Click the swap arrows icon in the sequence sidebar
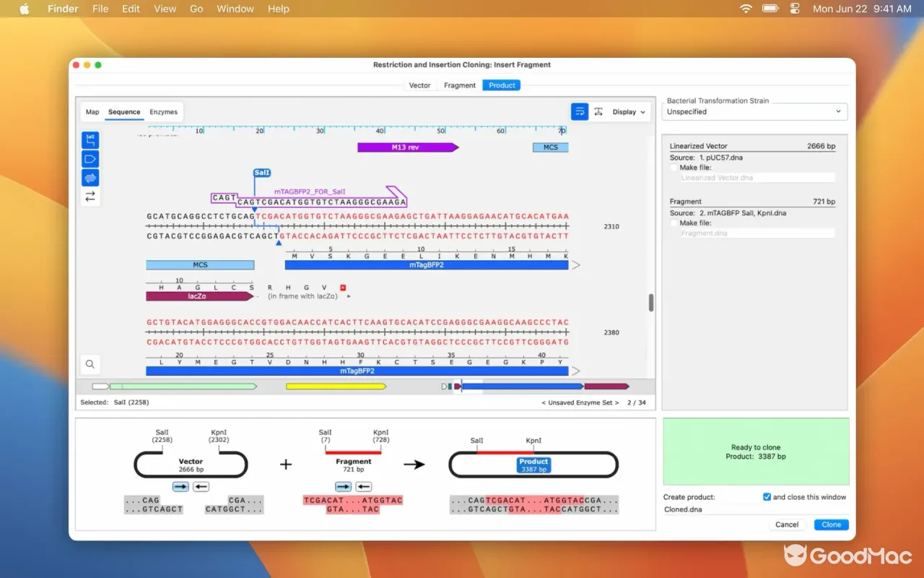 coord(90,197)
